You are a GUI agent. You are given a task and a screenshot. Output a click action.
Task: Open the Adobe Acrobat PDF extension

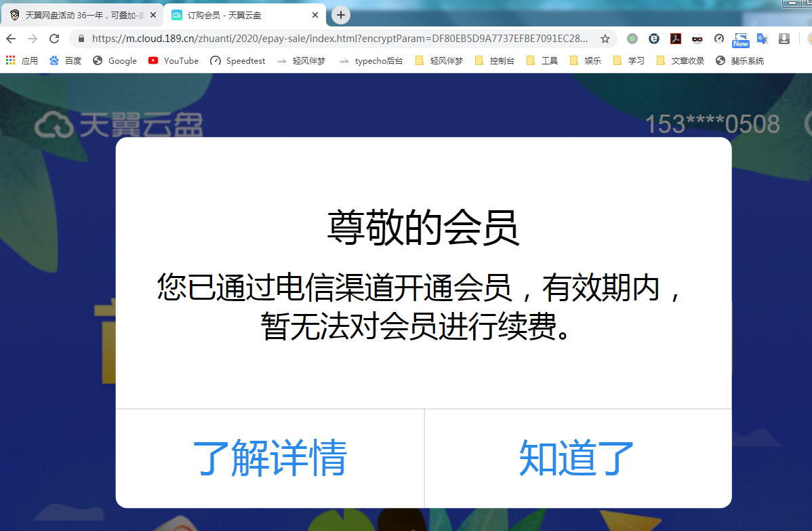676,39
